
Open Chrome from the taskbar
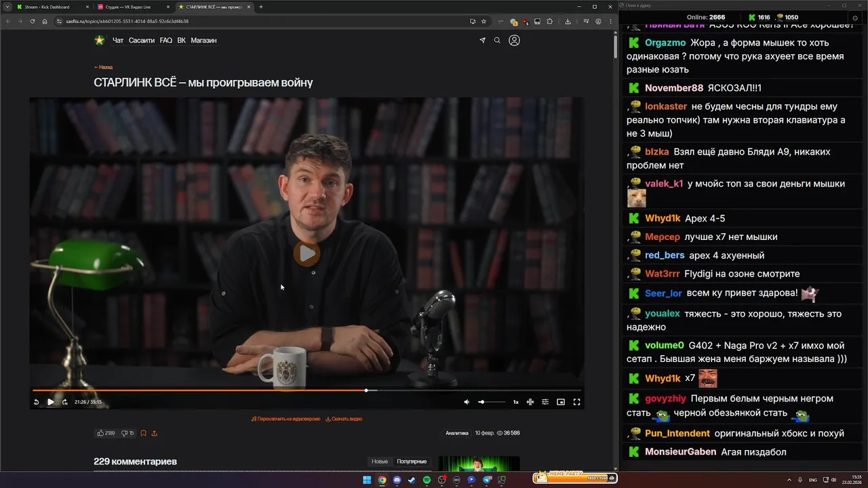tap(382, 480)
